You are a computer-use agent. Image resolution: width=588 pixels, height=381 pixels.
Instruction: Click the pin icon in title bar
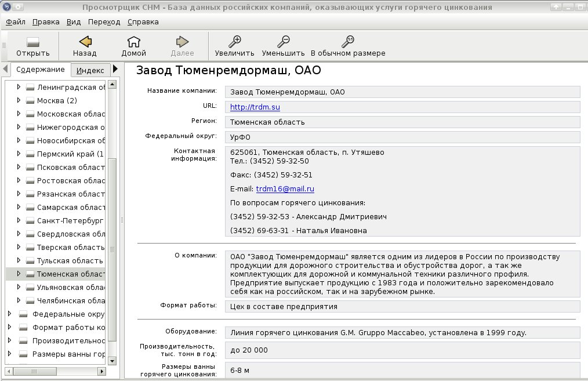pos(18,7)
